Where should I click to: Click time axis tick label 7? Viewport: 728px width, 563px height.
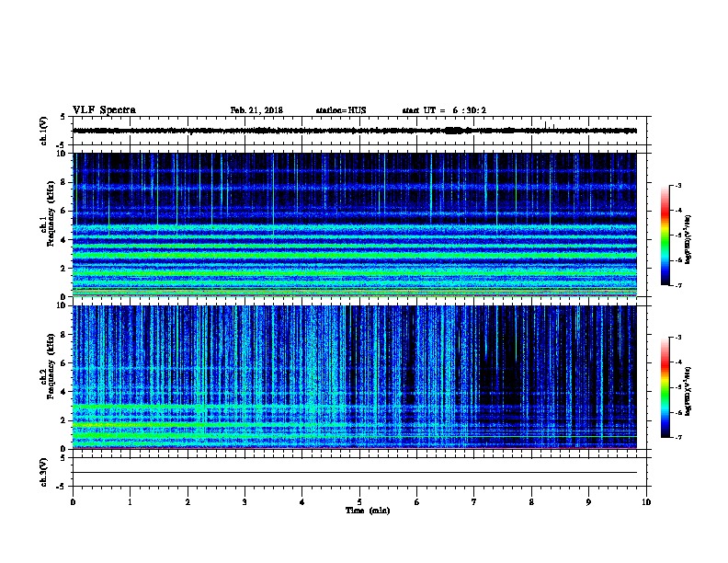pyautogui.click(x=474, y=501)
